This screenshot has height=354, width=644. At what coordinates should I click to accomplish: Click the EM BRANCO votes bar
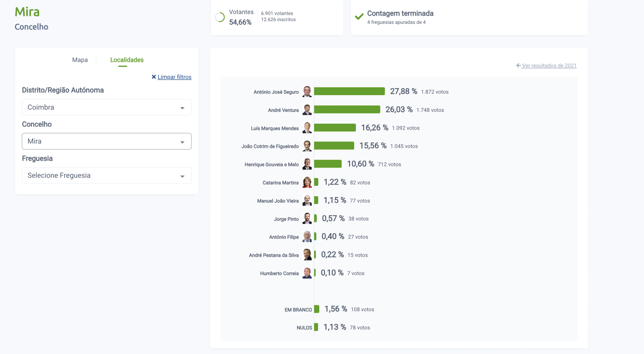pos(316,309)
